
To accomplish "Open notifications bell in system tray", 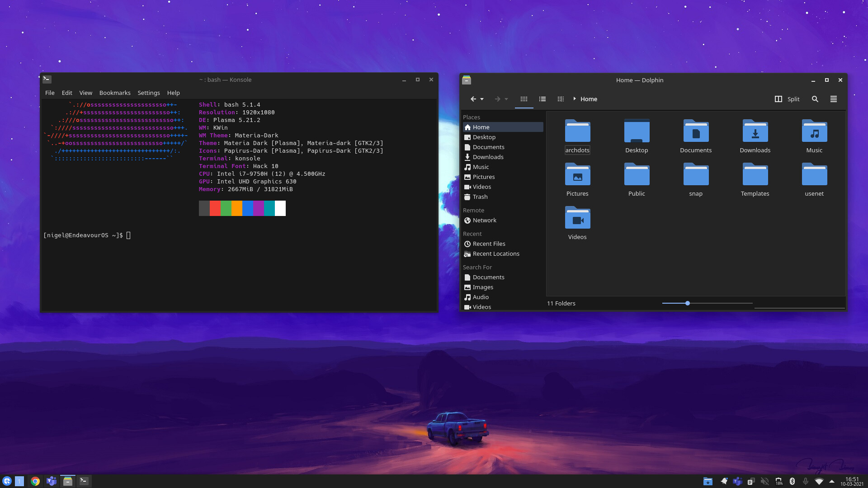I will pos(724,481).
